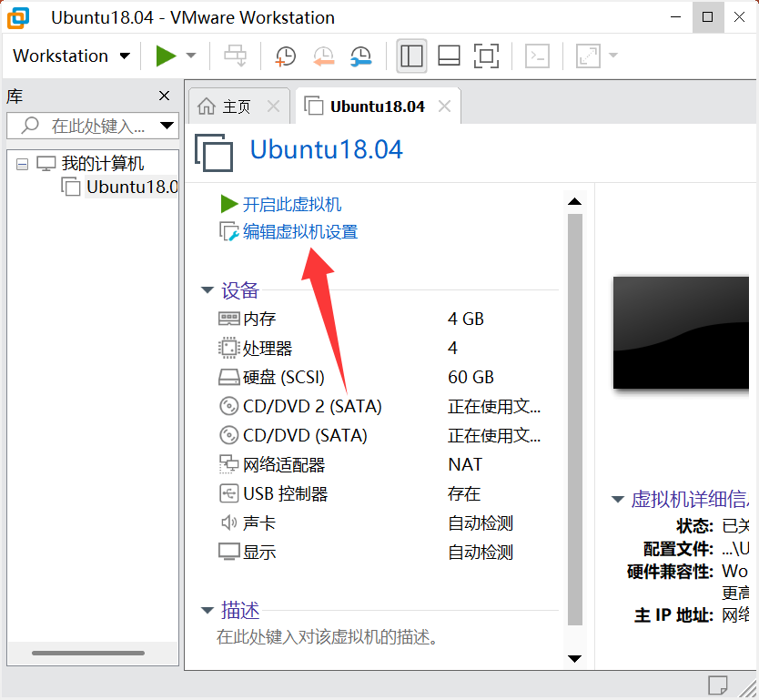
Task: Click the speaker icon beside 声卡
Action: click(229, 522)
